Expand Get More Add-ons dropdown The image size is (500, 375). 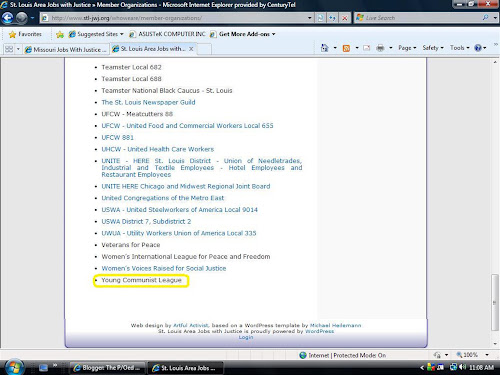[274, 34]
